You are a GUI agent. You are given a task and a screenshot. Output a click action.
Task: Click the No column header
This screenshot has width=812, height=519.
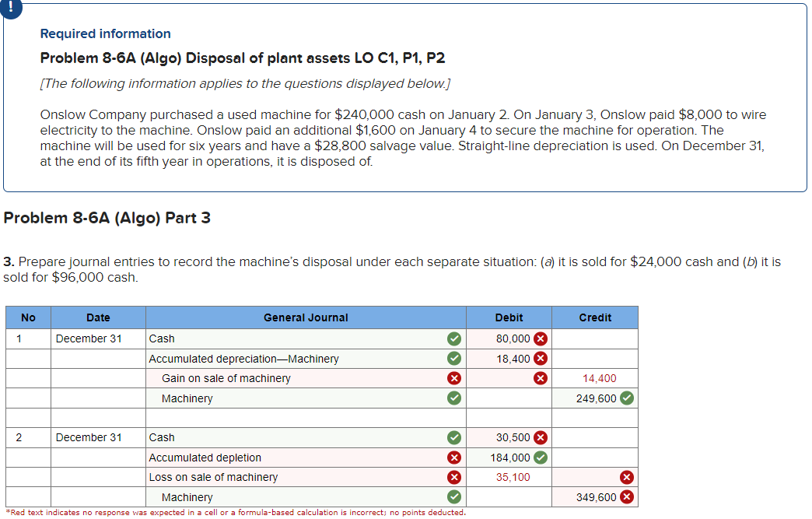29,317
